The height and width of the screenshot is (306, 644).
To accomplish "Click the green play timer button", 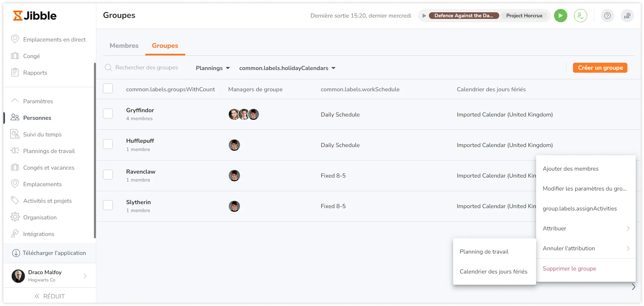I will (560, 16).
